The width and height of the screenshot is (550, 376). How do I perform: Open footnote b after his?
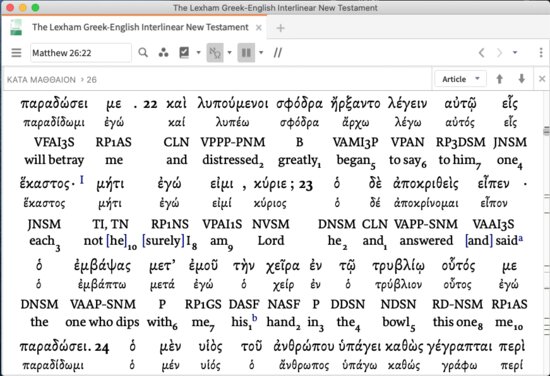coord(254,318)
